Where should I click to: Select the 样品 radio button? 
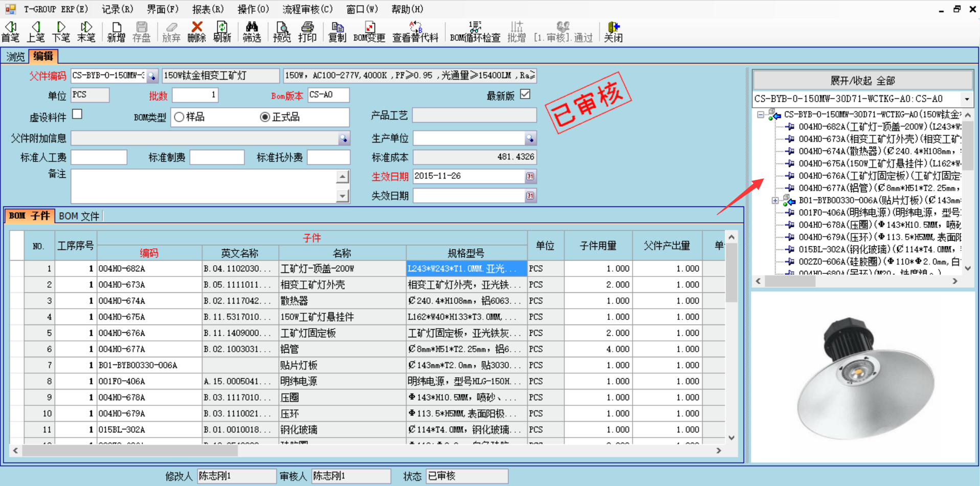[x=179, y=117]
